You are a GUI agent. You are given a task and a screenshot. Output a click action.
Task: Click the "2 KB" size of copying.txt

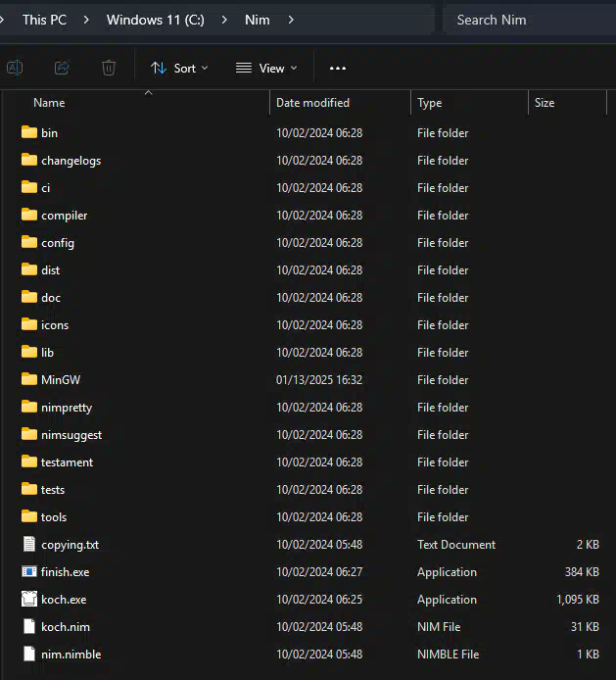[x=588, y=545]
